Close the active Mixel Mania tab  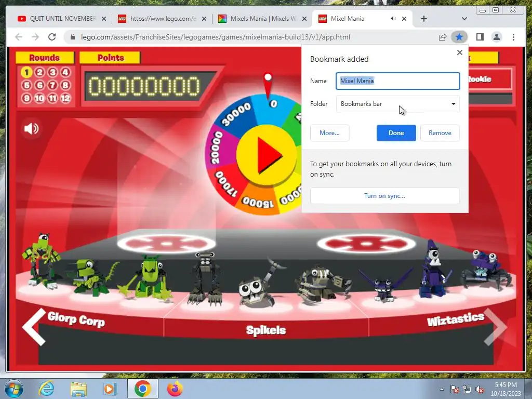coord(404,19)
